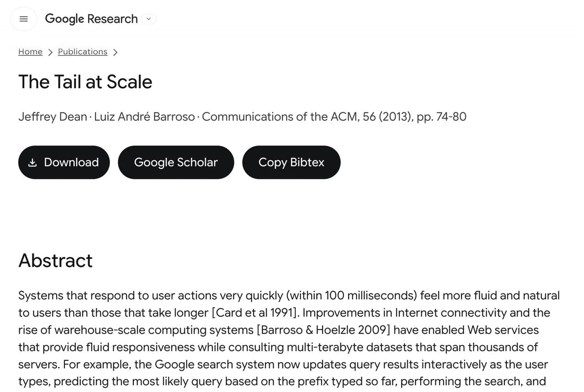Download the paper using Download button

pos(64,162)
